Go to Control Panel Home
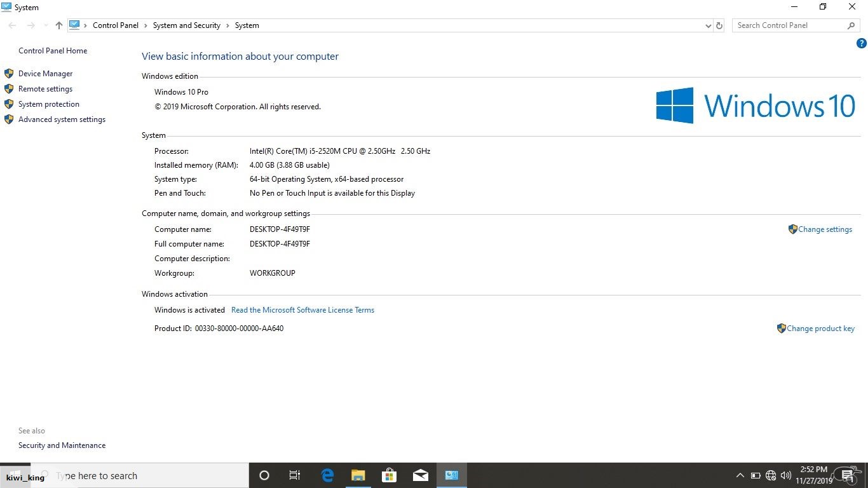The height and width of the screenshot is (488, 868). (53, 51)
